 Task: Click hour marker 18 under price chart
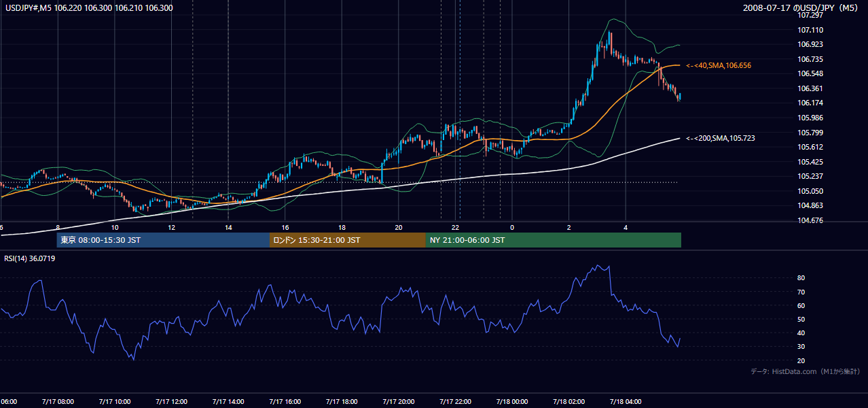342,227
